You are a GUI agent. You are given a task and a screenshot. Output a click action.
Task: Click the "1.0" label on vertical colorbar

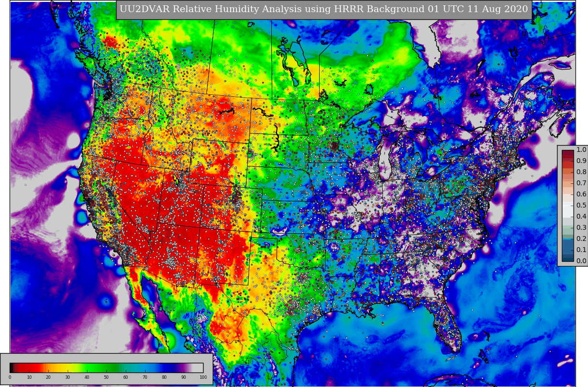tap(581, 150)
